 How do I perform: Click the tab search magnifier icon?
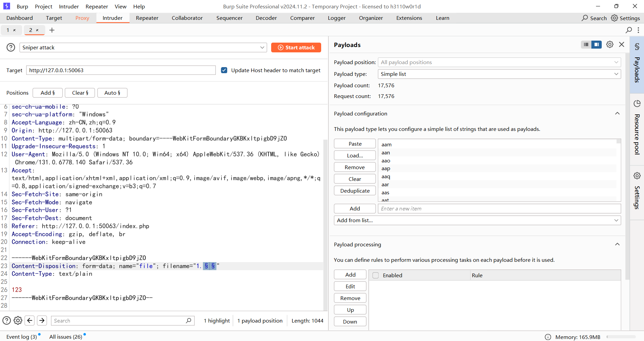click(x=629, y=30)
